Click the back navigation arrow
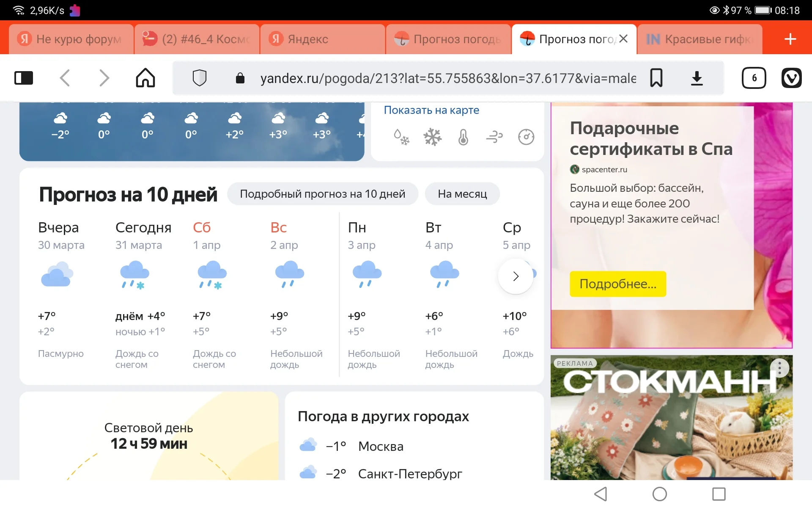 (65, 78)
